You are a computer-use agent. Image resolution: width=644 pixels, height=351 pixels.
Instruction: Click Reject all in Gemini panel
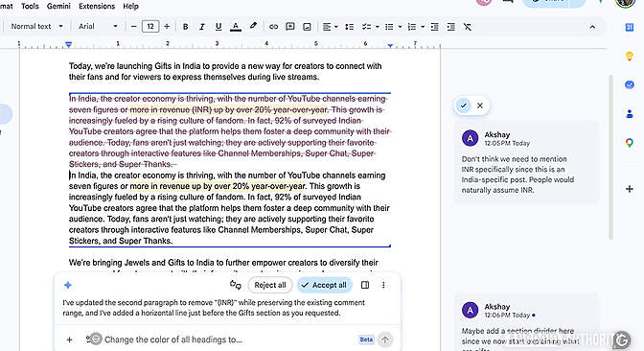pos(270,285)
